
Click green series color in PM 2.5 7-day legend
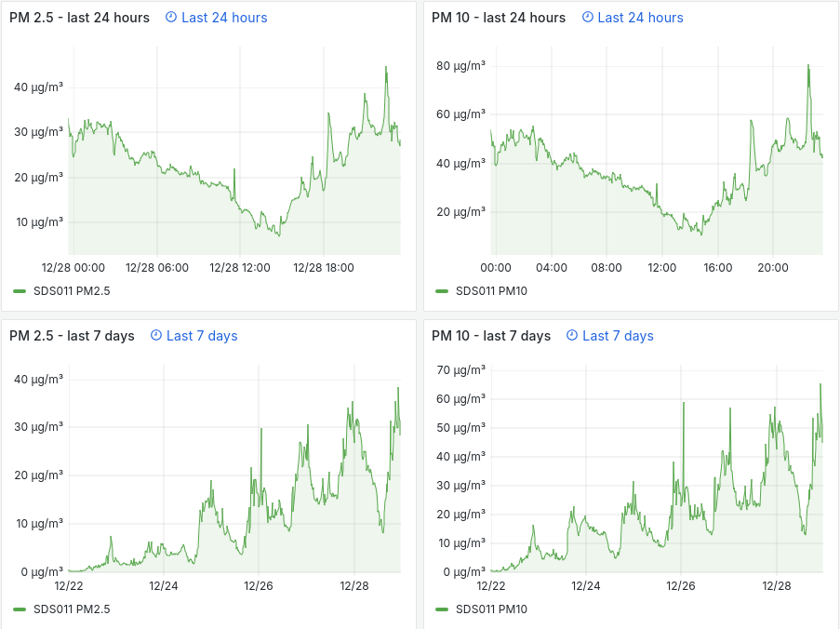click(x=20, y=609)
